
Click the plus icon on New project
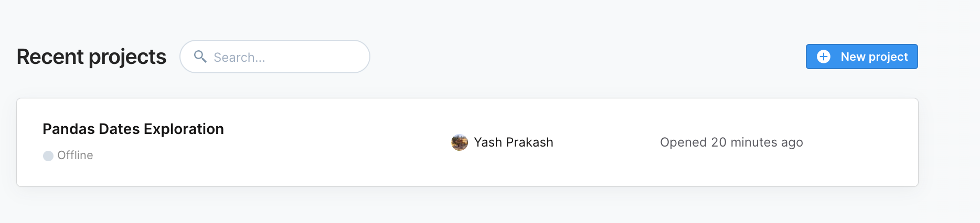(x=824, y=57)
